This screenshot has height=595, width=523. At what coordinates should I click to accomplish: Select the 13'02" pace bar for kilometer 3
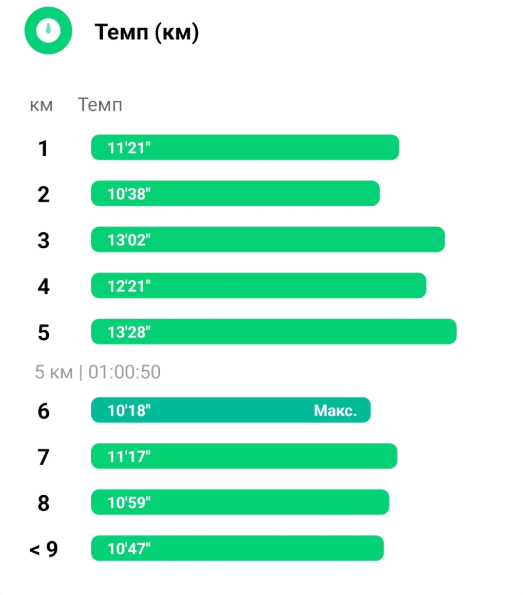(x=268, y=239)
